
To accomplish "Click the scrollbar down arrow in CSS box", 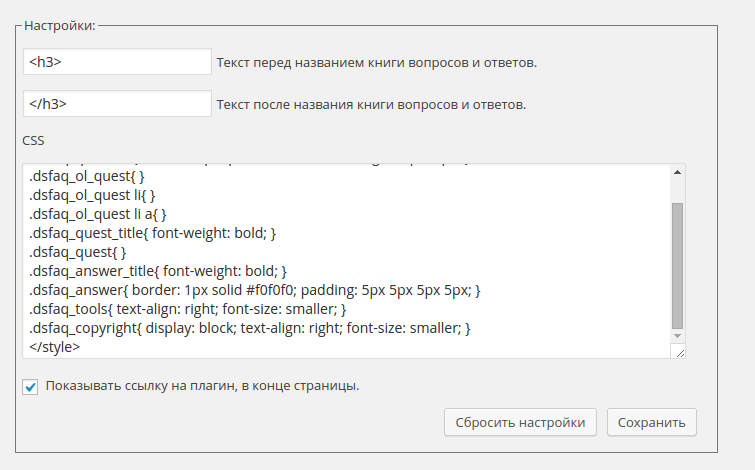I will [x=677, y=336].
